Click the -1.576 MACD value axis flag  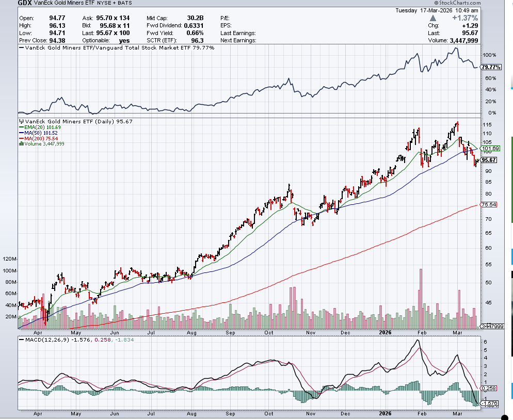489,403
